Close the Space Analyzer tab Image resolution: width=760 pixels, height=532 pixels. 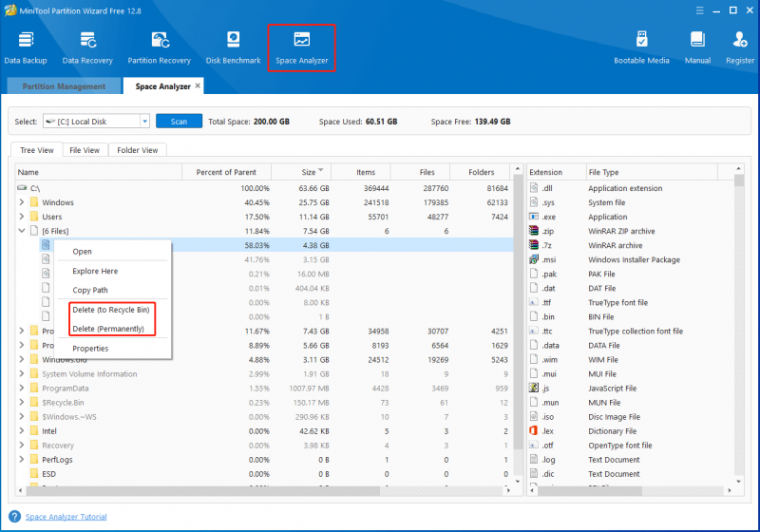198,85
